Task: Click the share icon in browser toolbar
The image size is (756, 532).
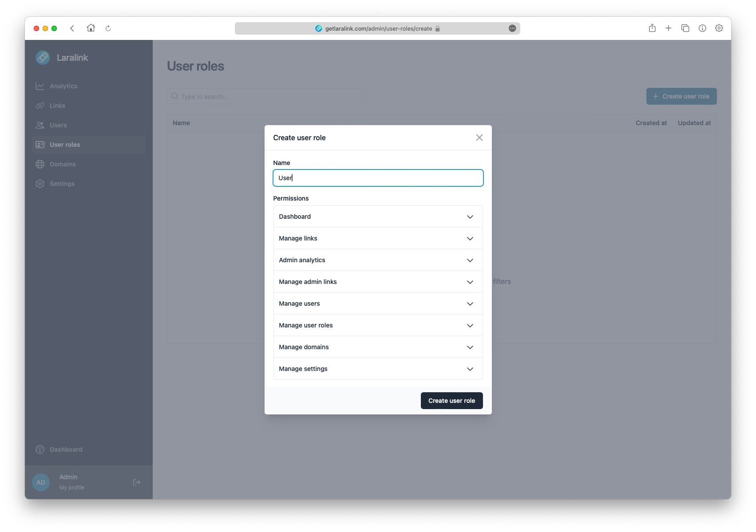Action: [652, 28]
